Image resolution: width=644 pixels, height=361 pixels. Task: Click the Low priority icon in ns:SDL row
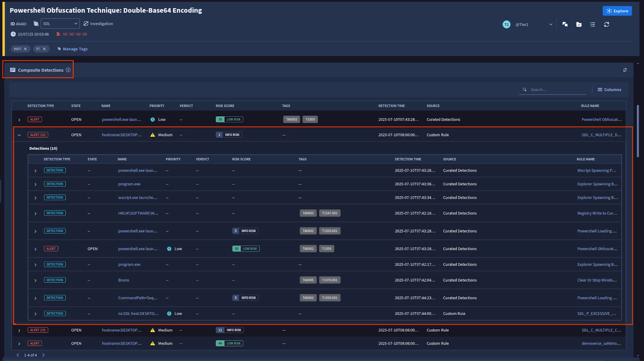pyautogui.click(x=169, y=314)
